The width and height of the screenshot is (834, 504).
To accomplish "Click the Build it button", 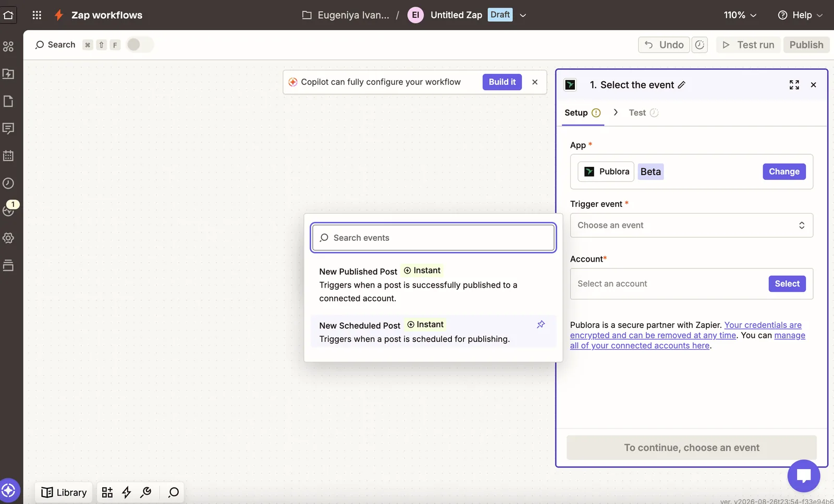I will click(502, 82).
